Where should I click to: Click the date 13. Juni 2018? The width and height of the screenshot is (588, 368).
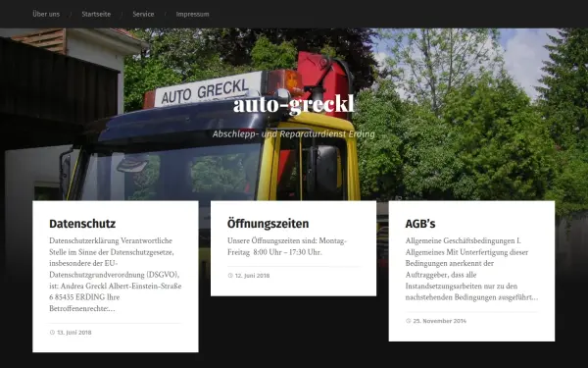(x=74, y=333)
